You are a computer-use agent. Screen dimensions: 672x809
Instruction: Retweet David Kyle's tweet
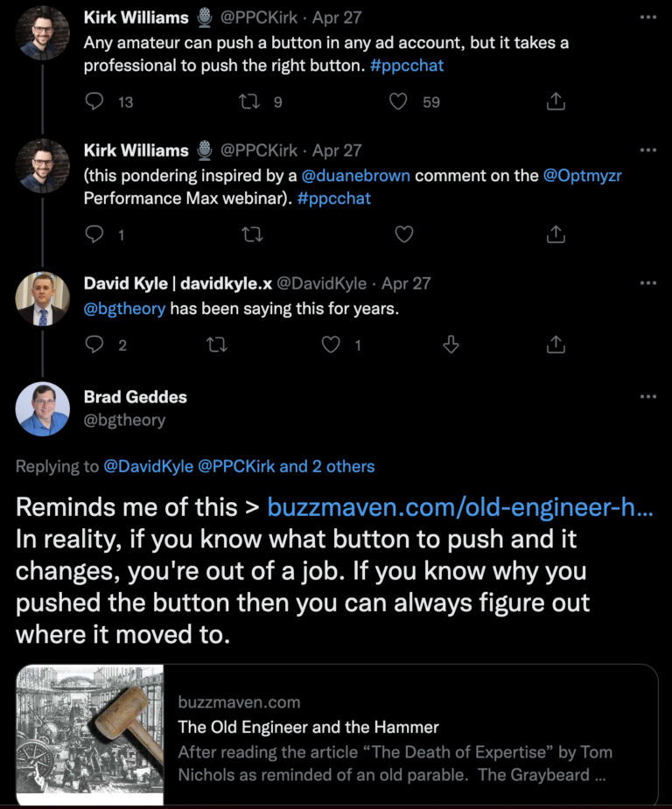tap(215, 345)
